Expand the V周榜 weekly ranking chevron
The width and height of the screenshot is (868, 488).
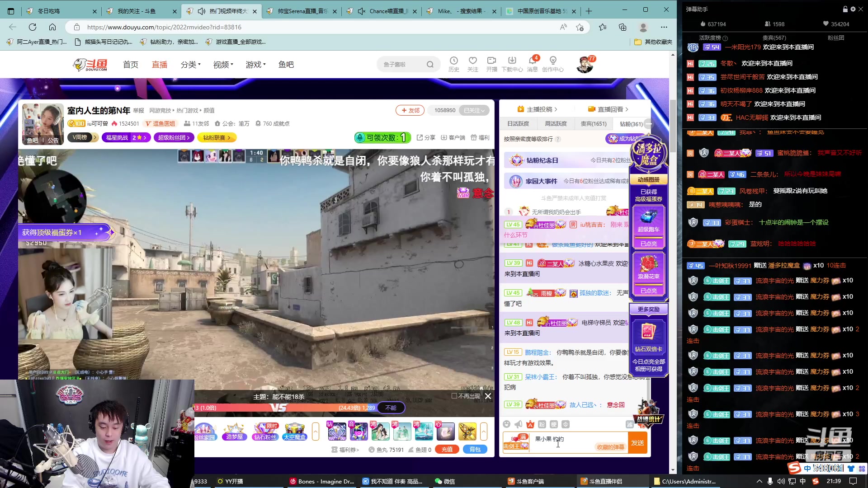point(95,137)
